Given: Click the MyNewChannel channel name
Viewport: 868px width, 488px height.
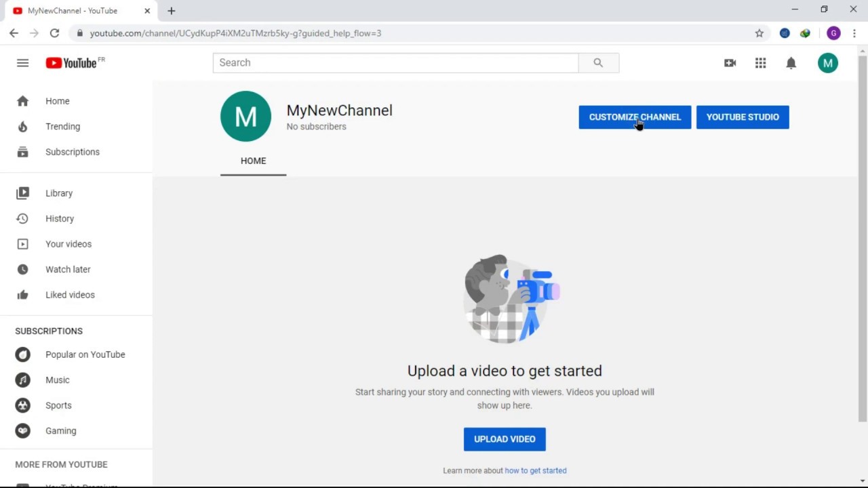Looking at the screenshot, I should pyautogui.click(x=339, y=110).
